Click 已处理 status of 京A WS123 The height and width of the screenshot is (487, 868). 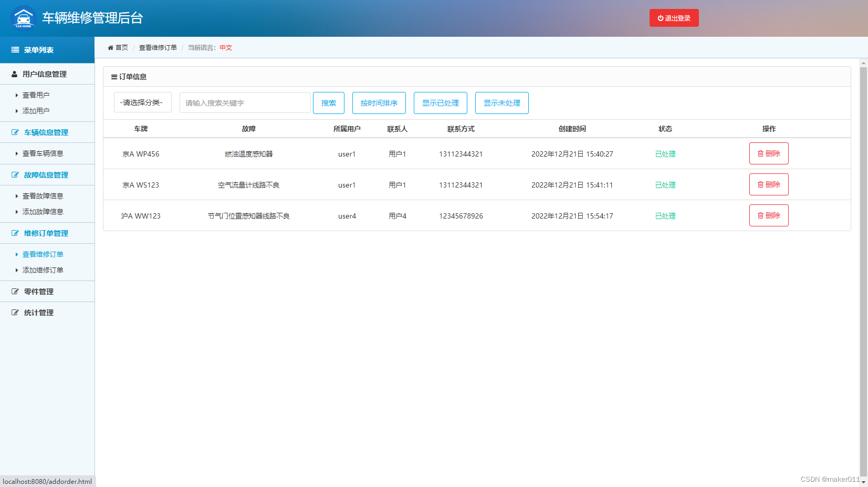click(665, 185)
